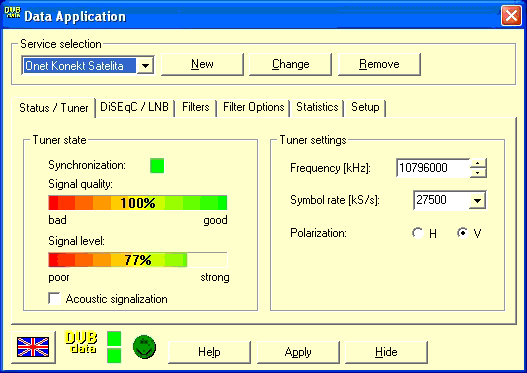The height and width of the screenshot is (373, 527).
Task: Close the Data Application window
Action: coord(511,15)
